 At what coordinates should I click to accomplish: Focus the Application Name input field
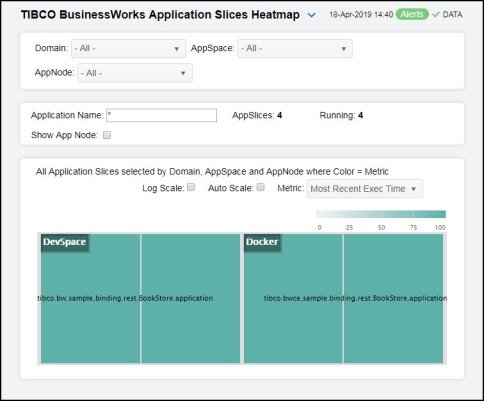click(161, 115)
